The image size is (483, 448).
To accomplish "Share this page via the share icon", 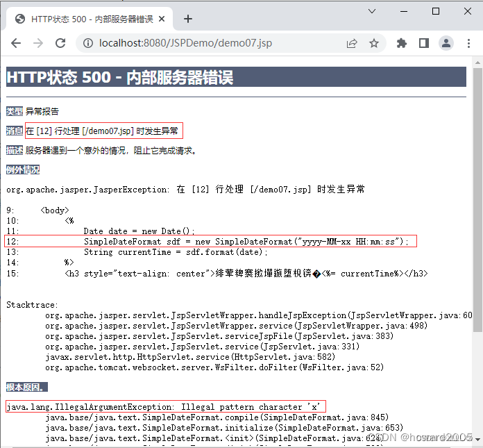I will pos(352,44).
